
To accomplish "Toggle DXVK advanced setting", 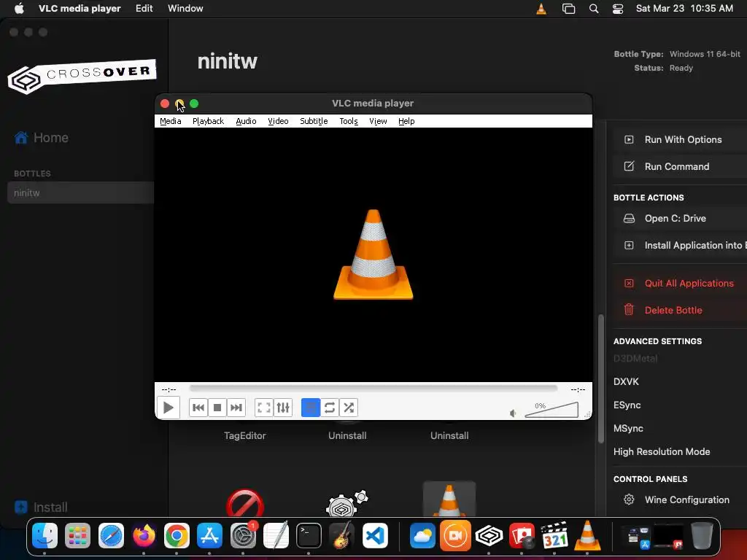I will 626,381.
